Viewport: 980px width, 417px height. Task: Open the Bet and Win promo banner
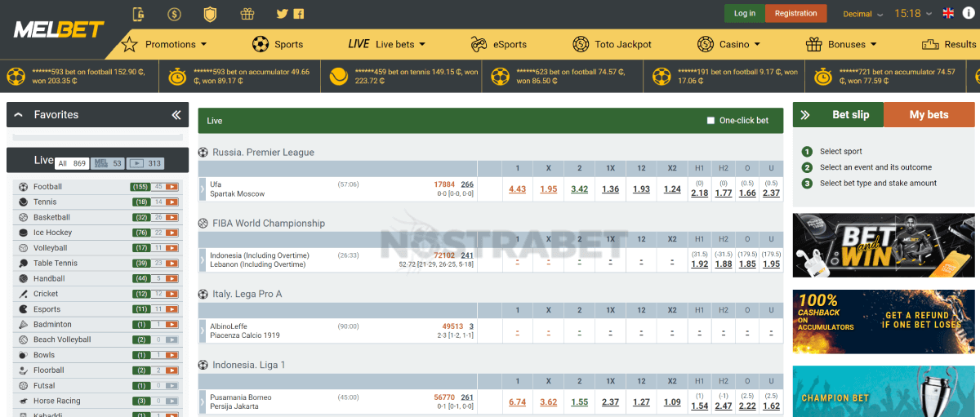coord(884,246)
